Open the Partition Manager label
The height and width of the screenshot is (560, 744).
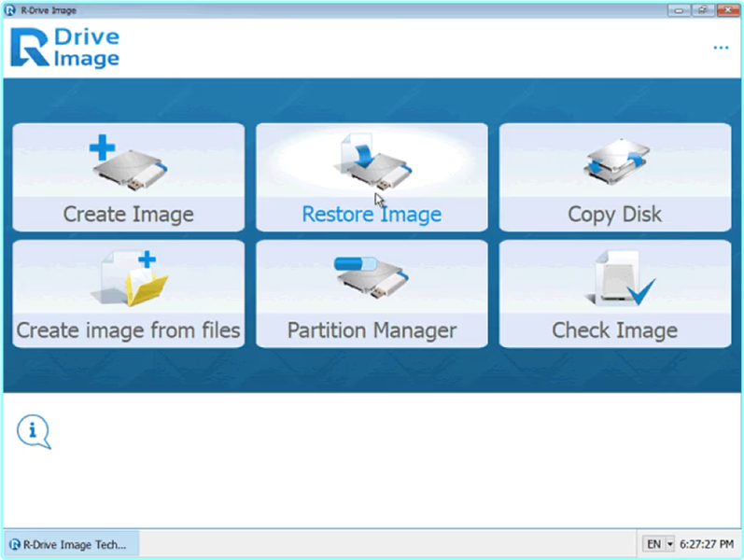pyautogui.click(x=372, y=330)
